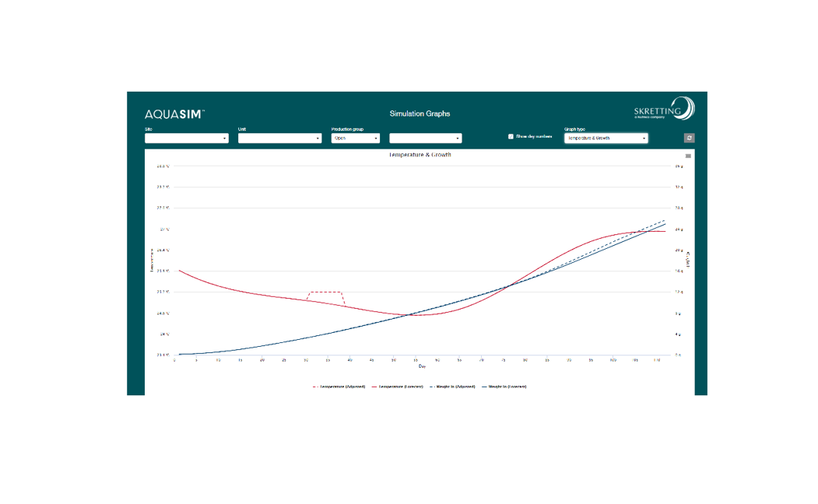The height and width of the screenshot is (504, 818).
Task: Open the Graph type dropdown
Action: click(x=606, y=138)
